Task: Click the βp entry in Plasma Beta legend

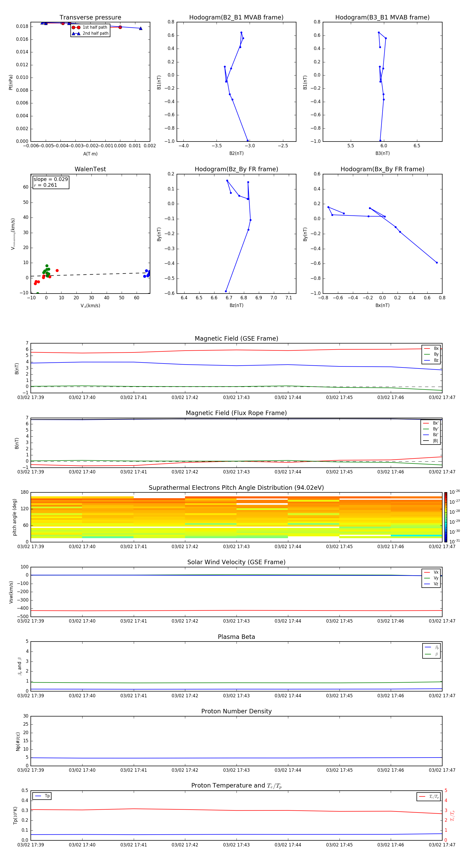Action: click(x=431, y=647)
